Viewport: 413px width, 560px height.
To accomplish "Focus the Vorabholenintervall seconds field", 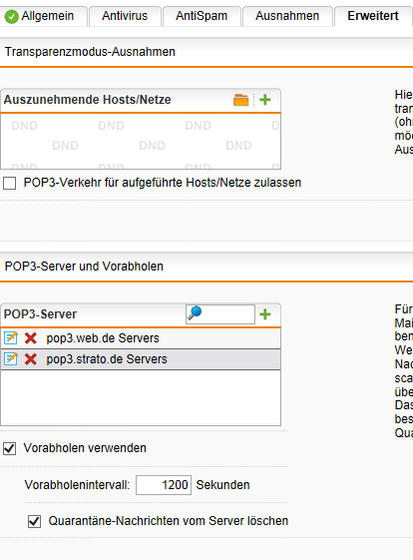I will tap(164, 485).
